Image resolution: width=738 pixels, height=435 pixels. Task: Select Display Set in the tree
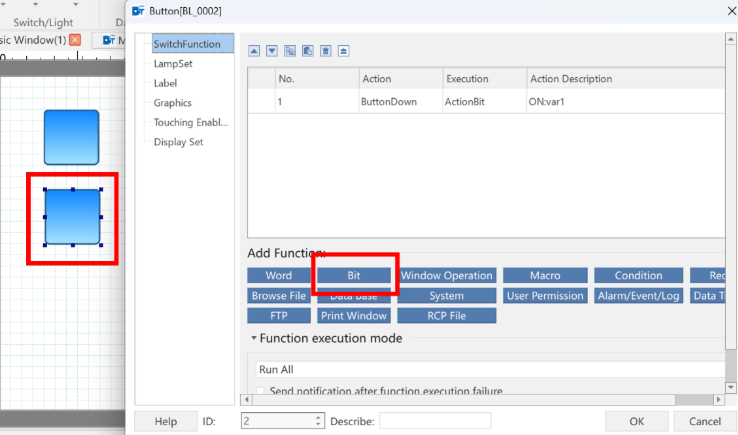pos(178,142)
